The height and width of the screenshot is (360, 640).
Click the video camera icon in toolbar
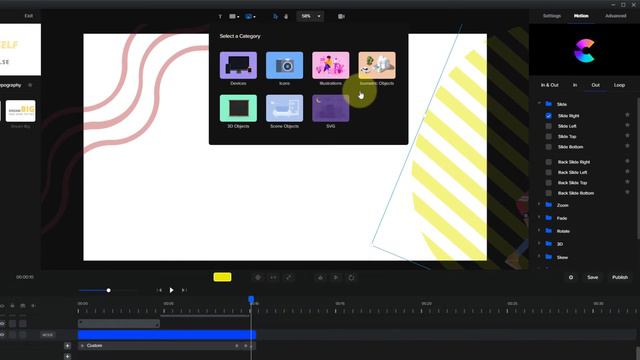pyautogui.click(x=341, y=17)
